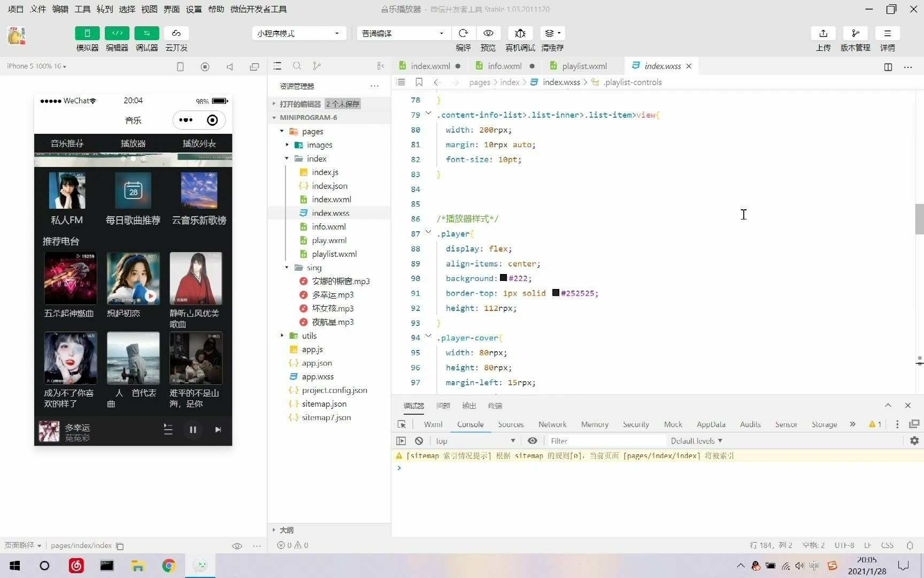924x578 pixels.
Task: Toggle the editor panel button
Action: 117,33
